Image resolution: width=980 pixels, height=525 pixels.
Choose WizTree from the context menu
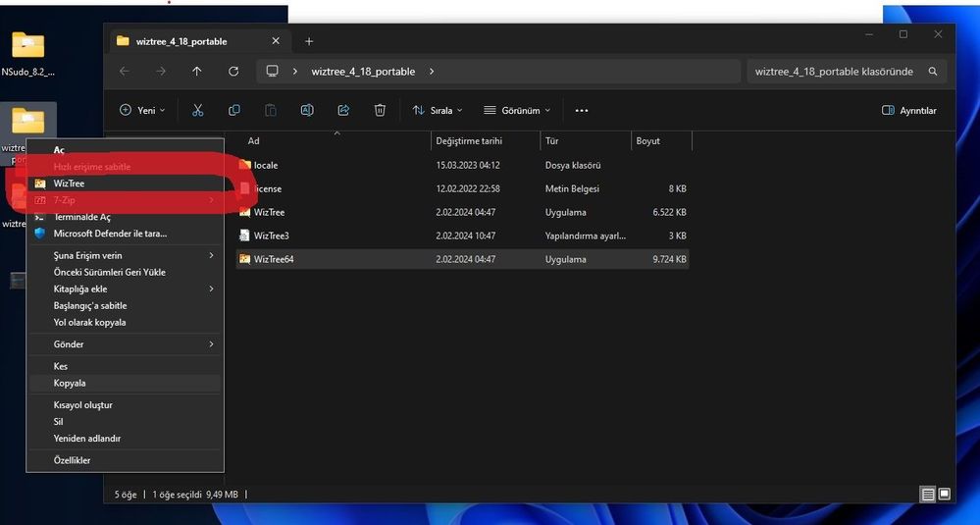click(125, 184)
